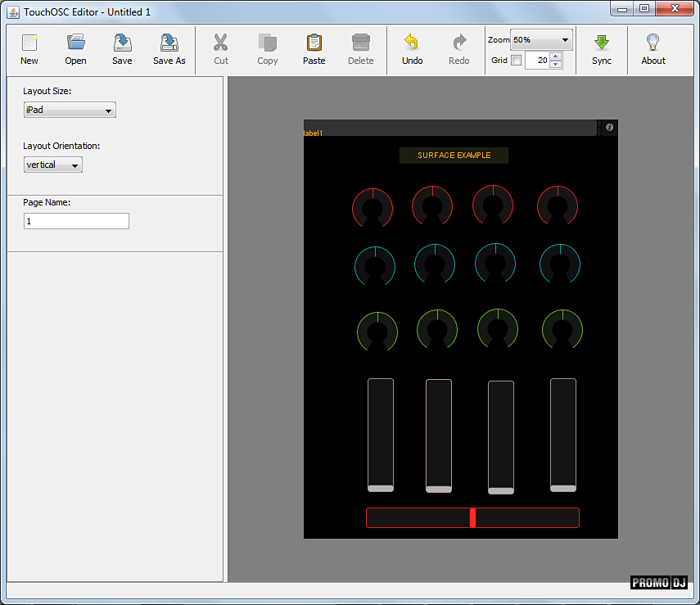Select the third green rotary knob

[x=498, y=328]
